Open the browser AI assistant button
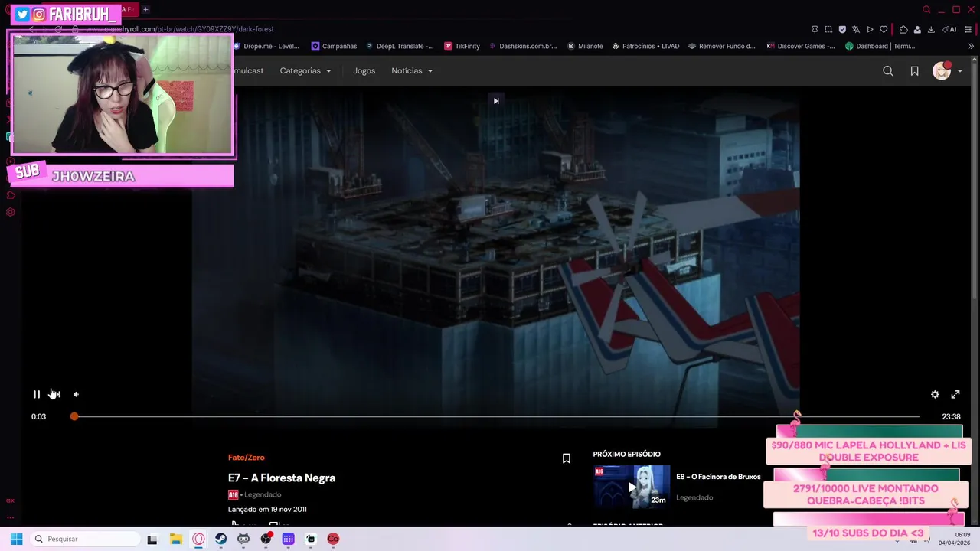Image resolution: width=980 pixels, height=551 pixels. point(949,29)
